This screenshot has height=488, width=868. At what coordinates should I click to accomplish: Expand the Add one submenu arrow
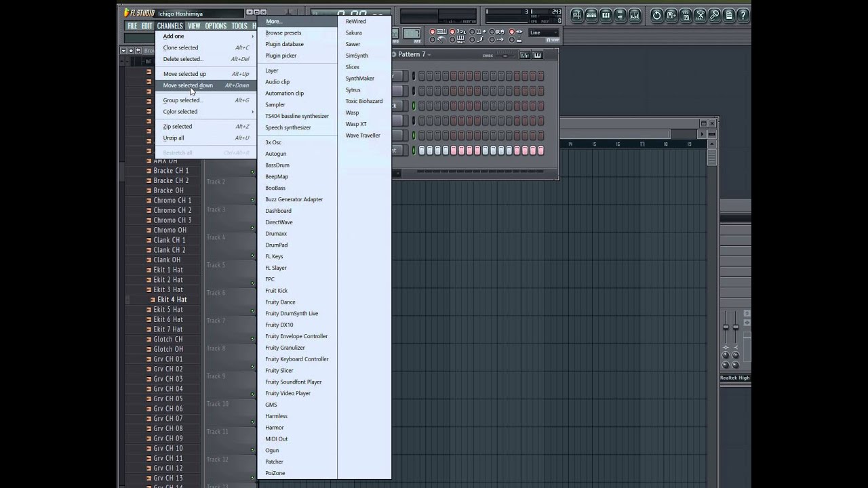[x=253, y=36]
